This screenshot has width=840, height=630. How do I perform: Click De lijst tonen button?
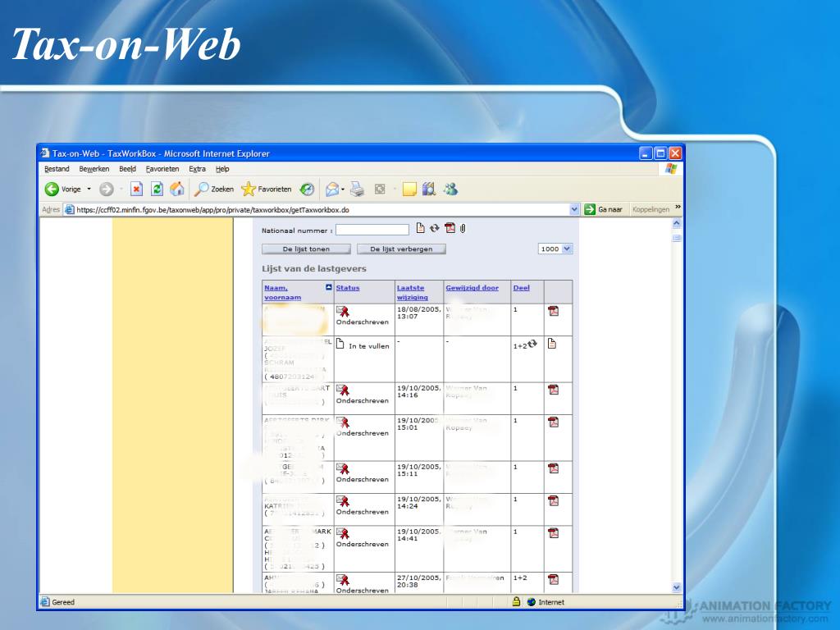[x=307, y=249]
